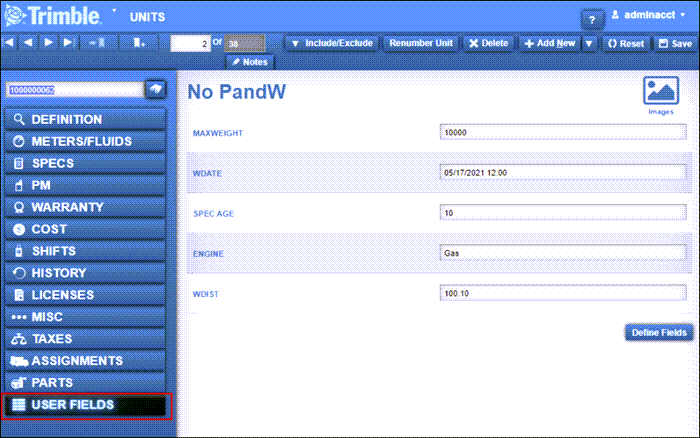Click the WDIST label
This screenshot has height=438, width=700.
click(x=206, y=294)
